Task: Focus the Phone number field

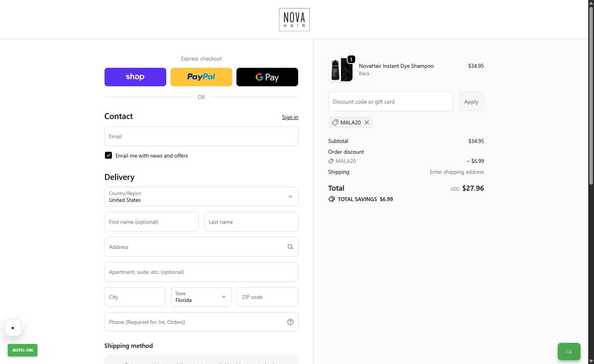Action: click(x=201, y=322)
